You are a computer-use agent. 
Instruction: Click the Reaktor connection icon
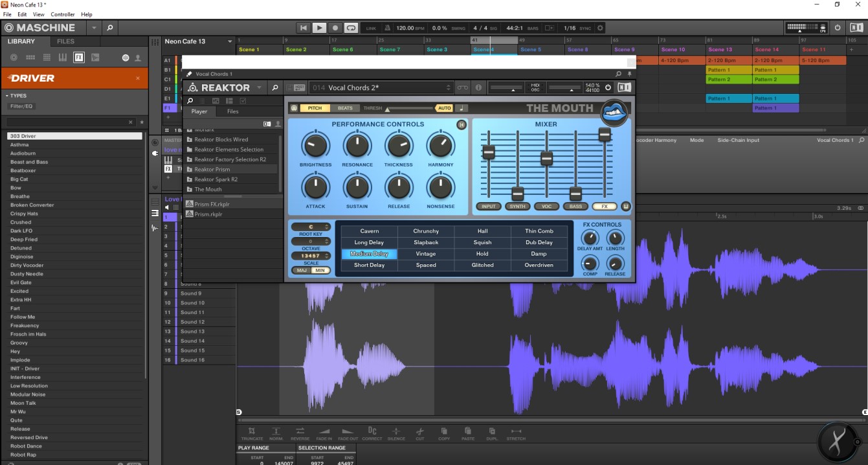click(462, 87)
